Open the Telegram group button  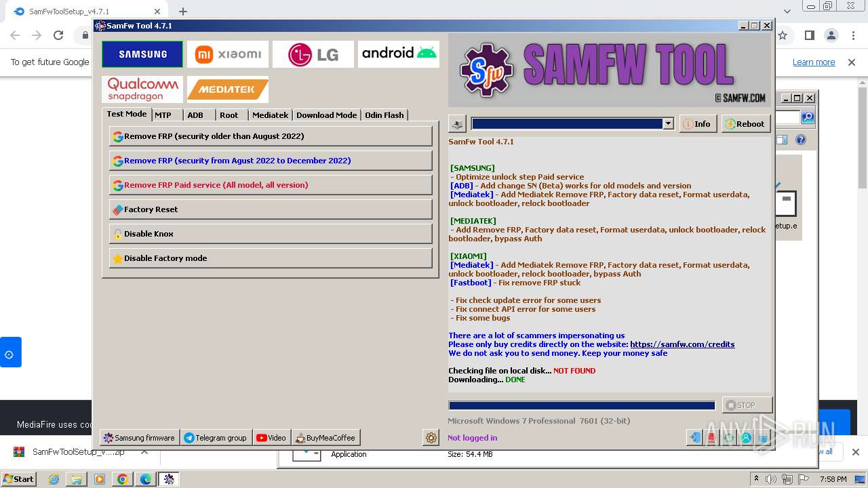coord(216,438)
